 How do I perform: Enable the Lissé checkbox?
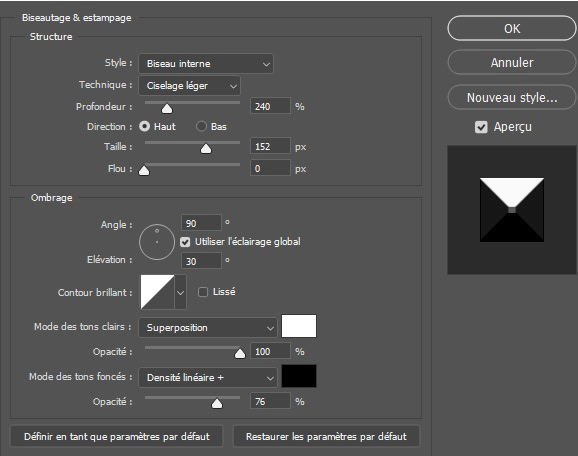tap(203, 292)
